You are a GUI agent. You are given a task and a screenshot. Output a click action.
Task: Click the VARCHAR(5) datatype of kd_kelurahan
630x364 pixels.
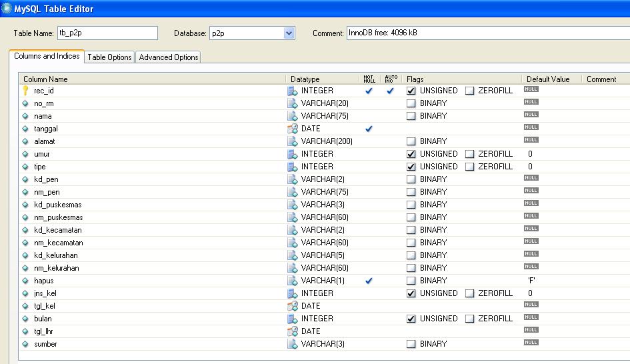coord(323,255)
